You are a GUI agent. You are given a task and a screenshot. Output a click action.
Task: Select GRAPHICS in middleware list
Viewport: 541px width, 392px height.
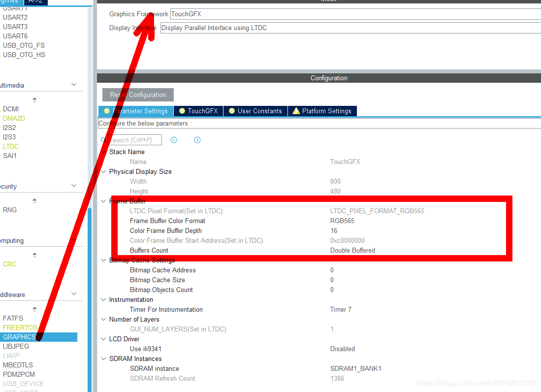38,337
